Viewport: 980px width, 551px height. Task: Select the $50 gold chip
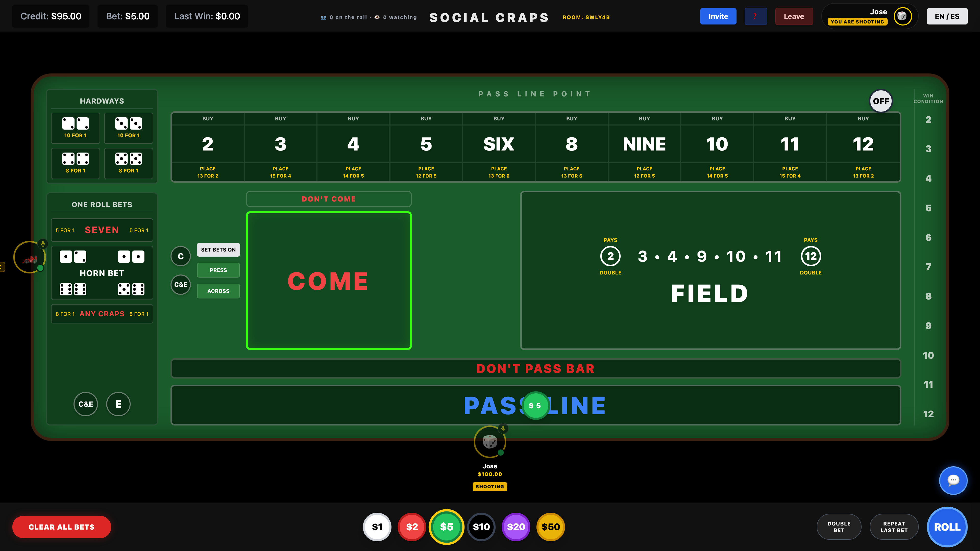coord(550,527)
